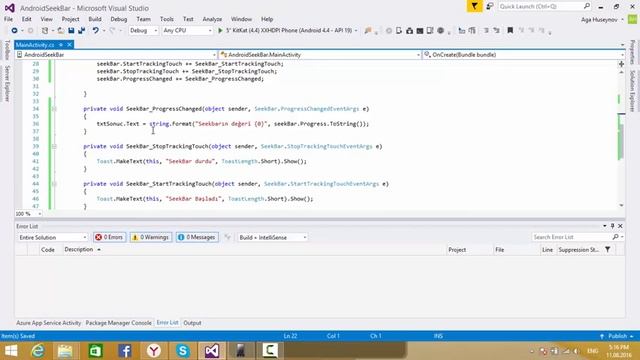
Task: Sort by the Description column header
Action: pyautogui.click(x=79, y=249)
